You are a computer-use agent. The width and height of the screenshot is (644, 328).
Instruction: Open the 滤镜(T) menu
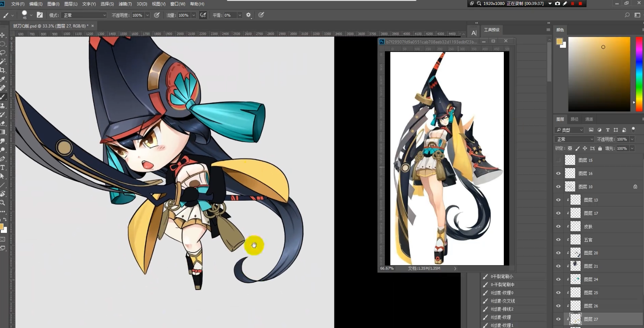(x=125, y=4)
